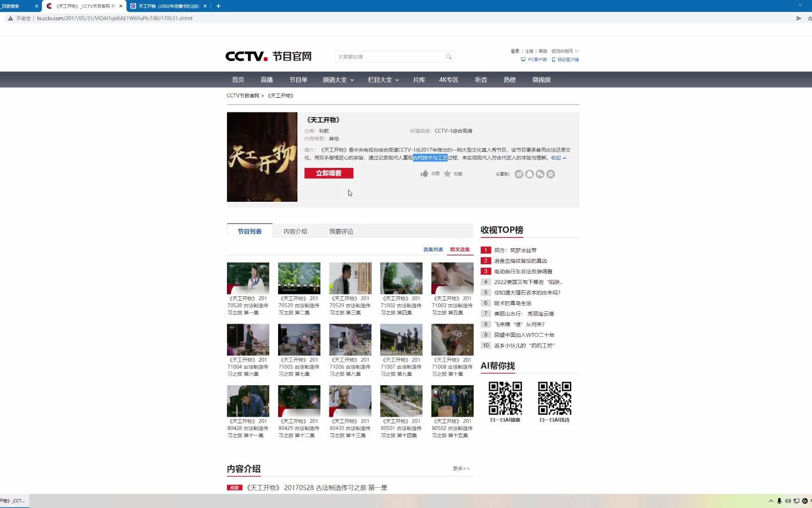The image size is (812, 508).
Task: Show hidden system tray icons
Action: coord(771,501)
